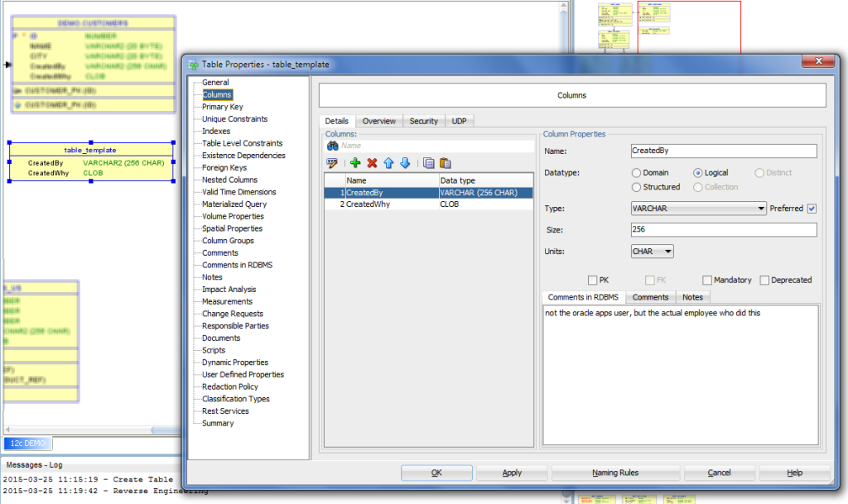Click the Naming Rules button
Image resolution: width=848 pixels, height=504 pixels.
(x=615, y=473)
